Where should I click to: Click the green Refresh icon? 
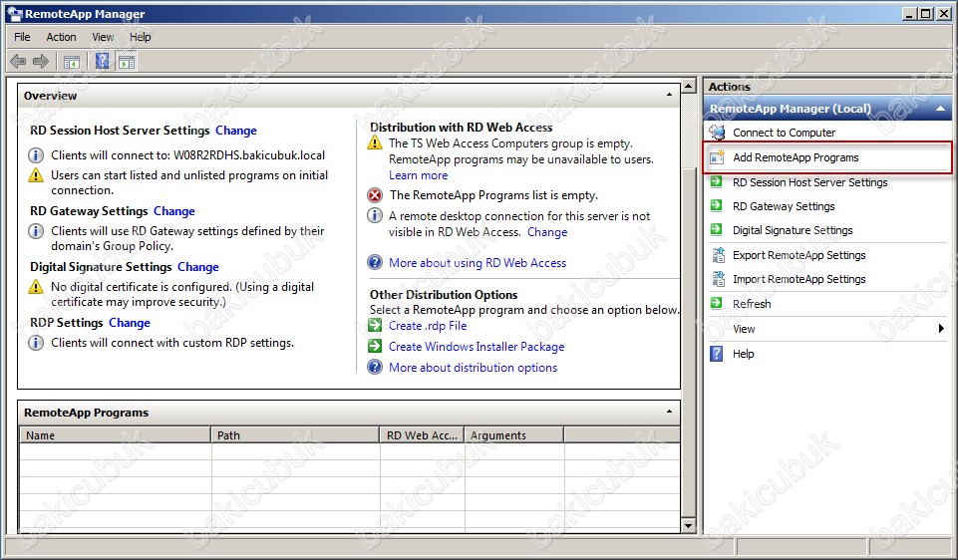(717, 304)
